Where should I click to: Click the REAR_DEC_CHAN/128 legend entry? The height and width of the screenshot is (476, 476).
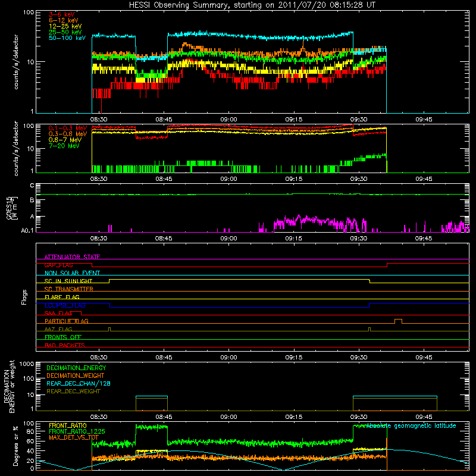click(x=79, y=383)
